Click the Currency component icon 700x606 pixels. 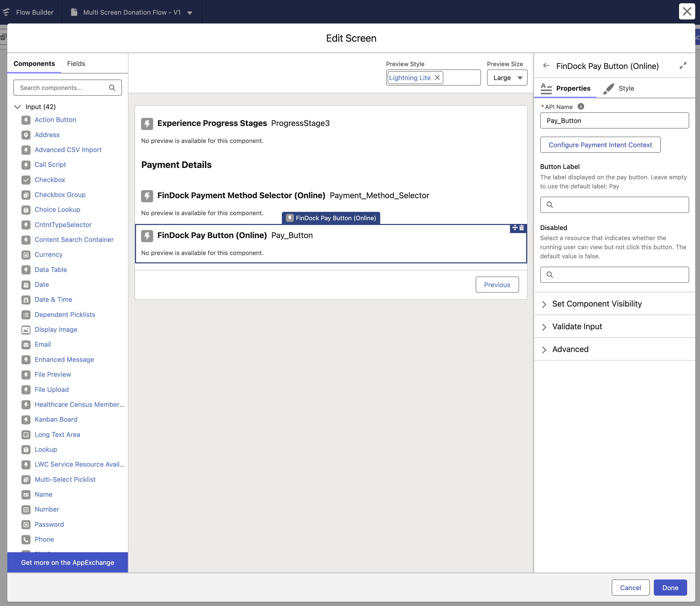click(x=26, y=255)
